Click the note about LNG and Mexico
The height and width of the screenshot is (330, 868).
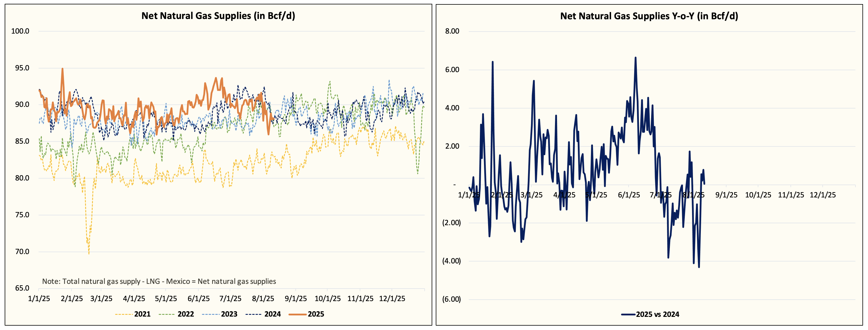click(159, 282)
